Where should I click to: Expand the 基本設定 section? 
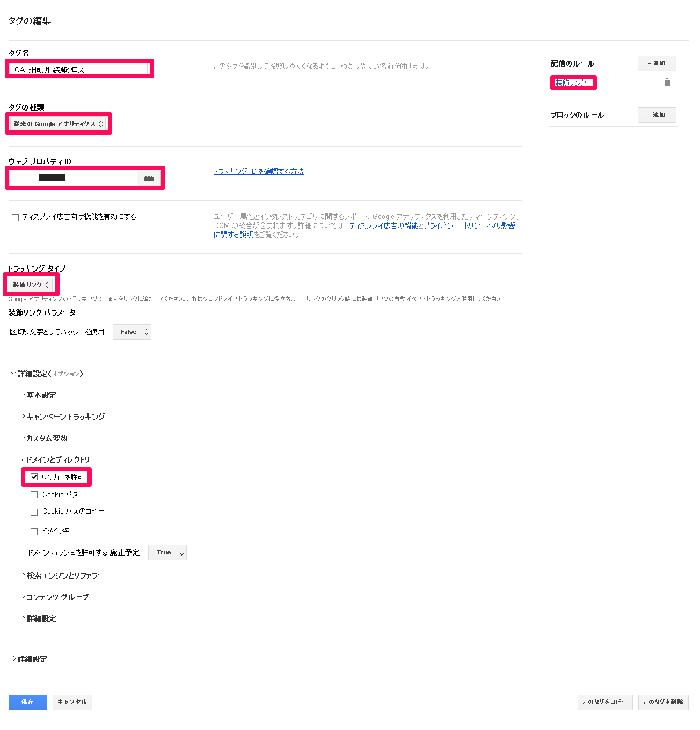pos(41,396)
